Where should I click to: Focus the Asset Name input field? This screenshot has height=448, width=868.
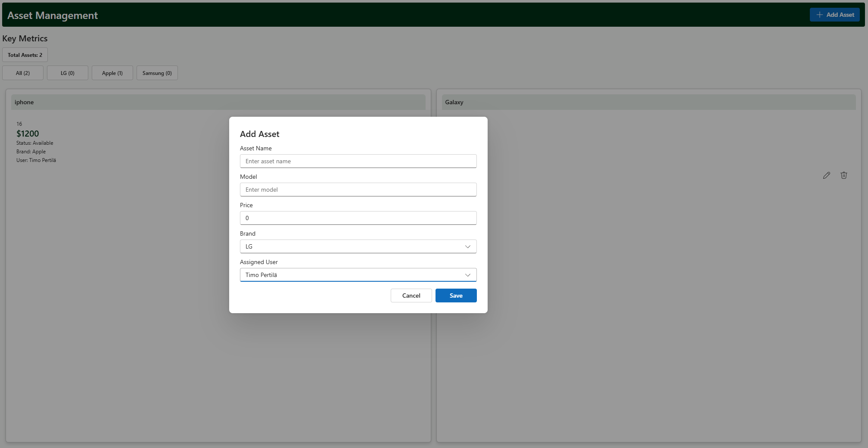tap(358, 161)
